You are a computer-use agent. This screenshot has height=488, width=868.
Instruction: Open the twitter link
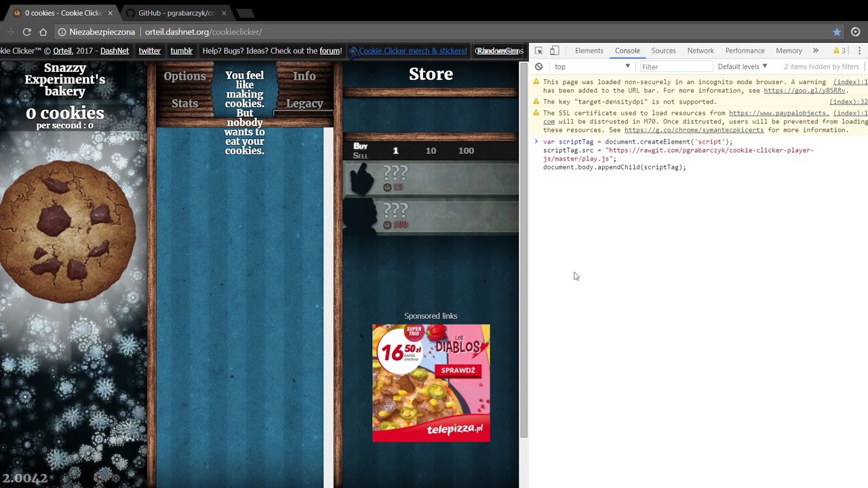click(150, 51)
